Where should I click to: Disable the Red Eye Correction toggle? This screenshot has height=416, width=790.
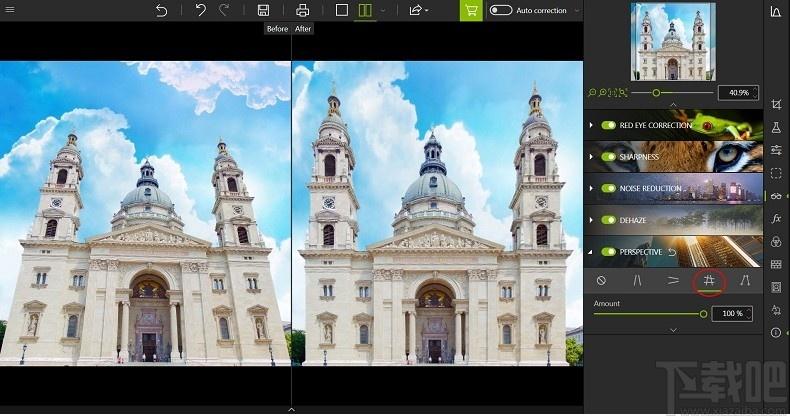point(608,126)
